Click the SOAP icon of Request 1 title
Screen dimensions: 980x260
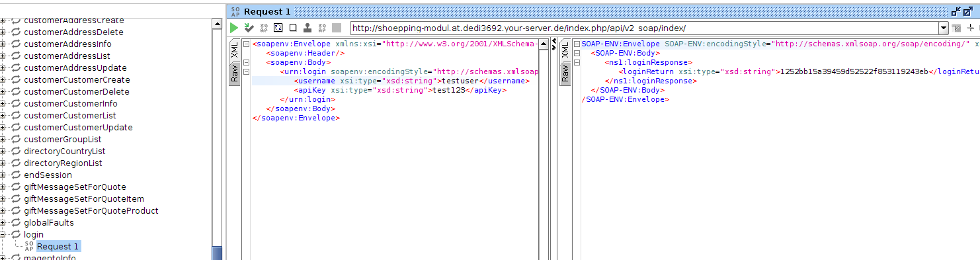click(x=235, y=11)
